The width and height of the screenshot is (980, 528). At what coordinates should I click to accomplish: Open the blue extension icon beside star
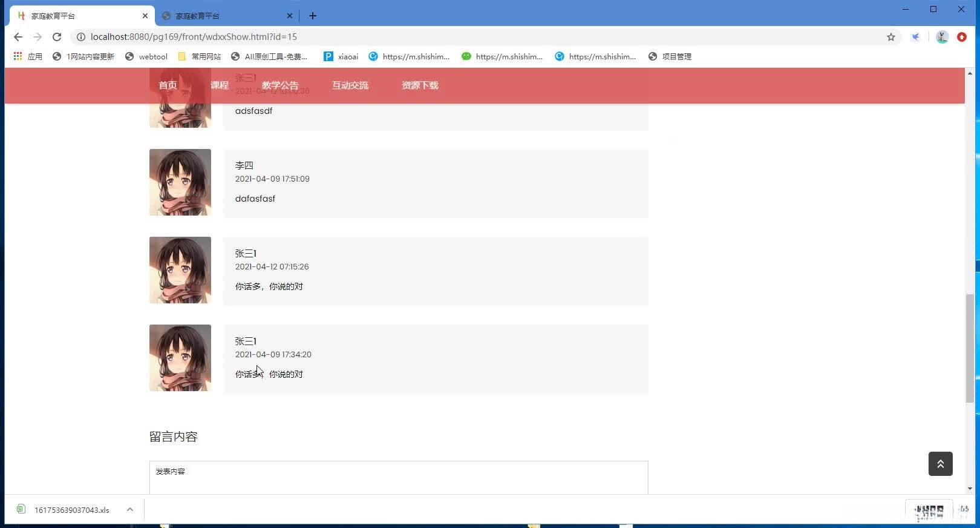(916, 37)
